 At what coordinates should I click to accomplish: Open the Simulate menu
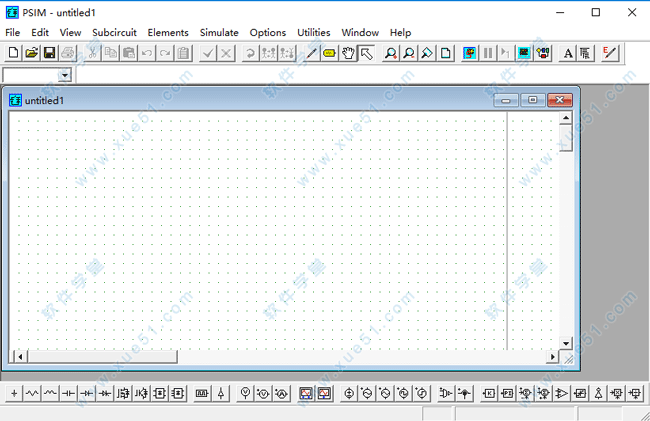(219, 33)
